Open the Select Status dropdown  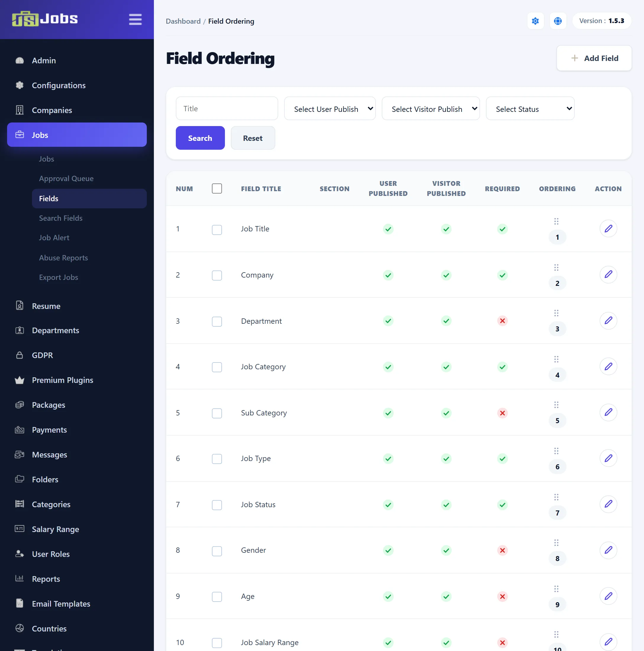click(x=530, y=109)
